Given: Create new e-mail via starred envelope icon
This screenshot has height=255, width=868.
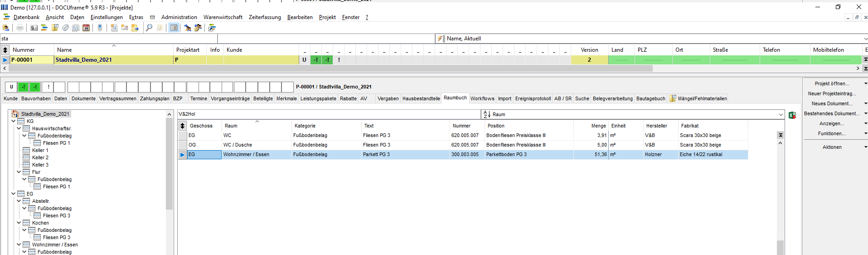Looking at the screenshot, I should (x=124, y=28).
